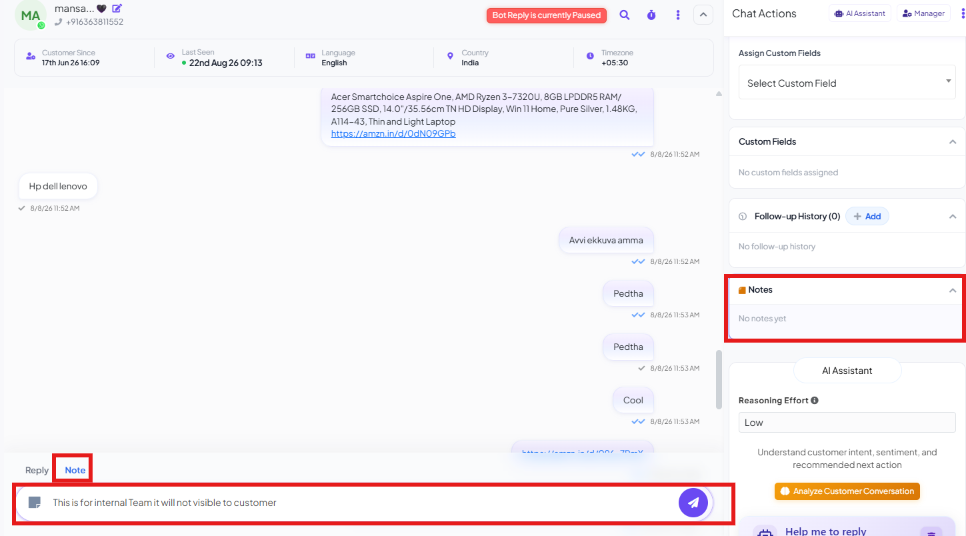Click the Country value 'India'
The width and height of the screenshot is (966, 536).
click(x=470, y=63)
